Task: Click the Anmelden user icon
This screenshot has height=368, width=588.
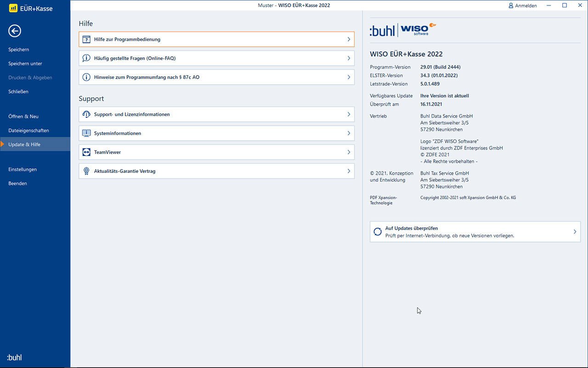Action: tap(511, 6)
